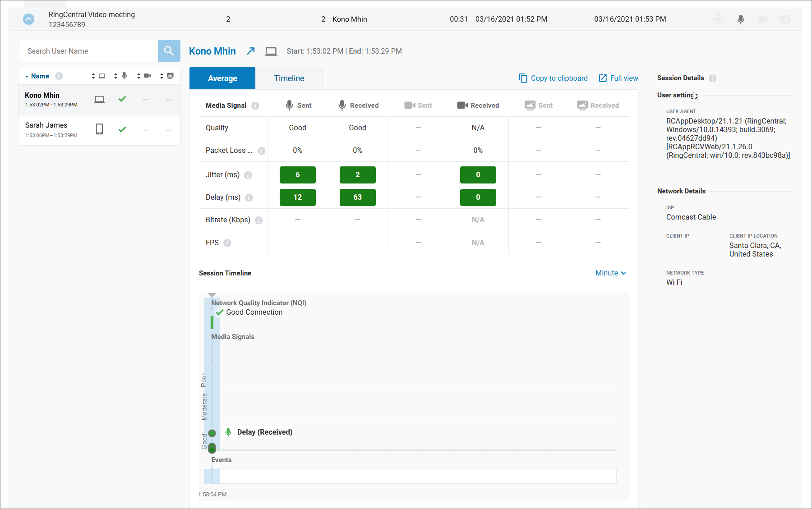Click the sort arrows for the camera column
The width and height of the screenshot is (812, 509).
pos(138,76)
